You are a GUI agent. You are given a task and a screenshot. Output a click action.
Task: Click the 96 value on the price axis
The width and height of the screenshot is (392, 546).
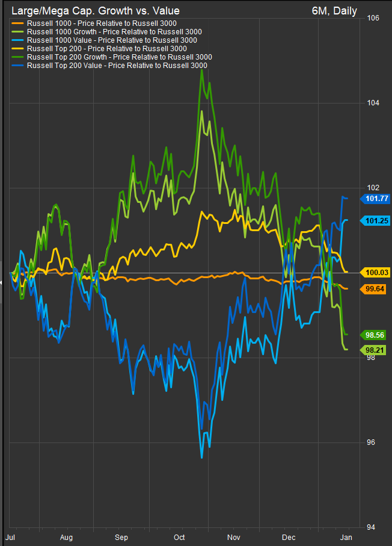coord(370,442)
